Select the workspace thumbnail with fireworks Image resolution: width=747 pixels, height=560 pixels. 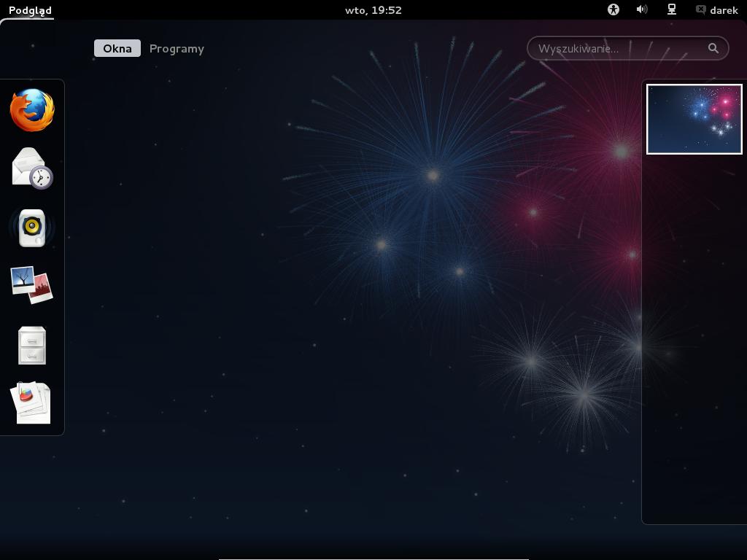(x=694, y=119)
